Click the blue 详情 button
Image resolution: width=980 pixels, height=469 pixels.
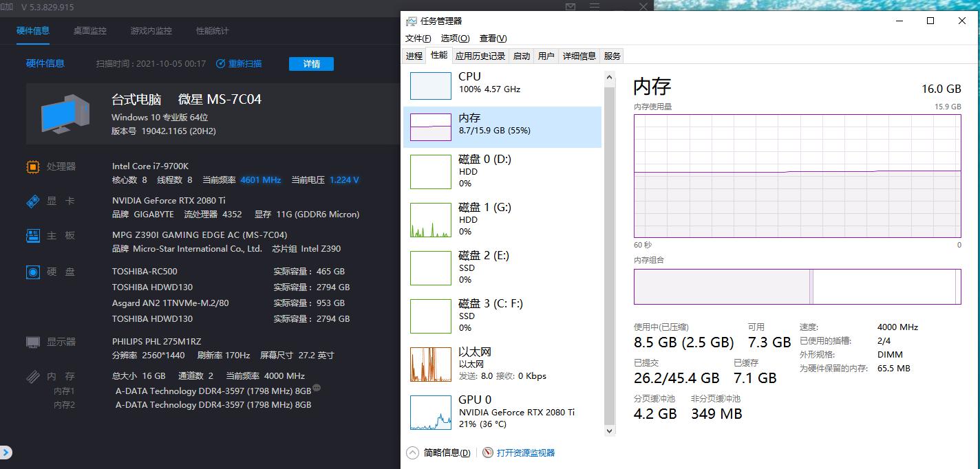point(311,63)
